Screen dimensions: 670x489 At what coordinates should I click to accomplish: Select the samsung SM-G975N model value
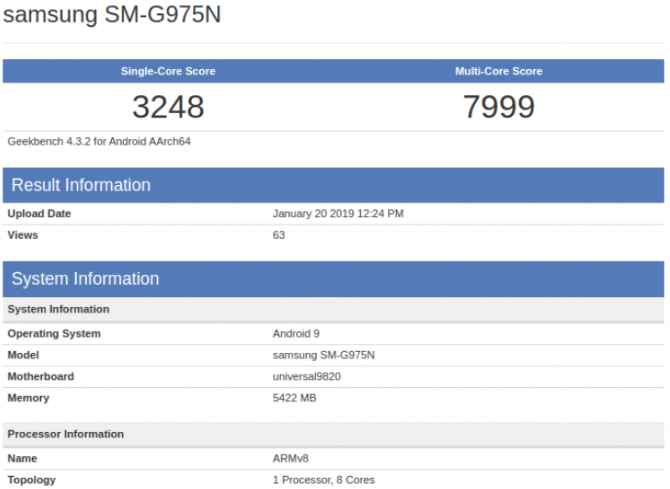tap(323, 355)
